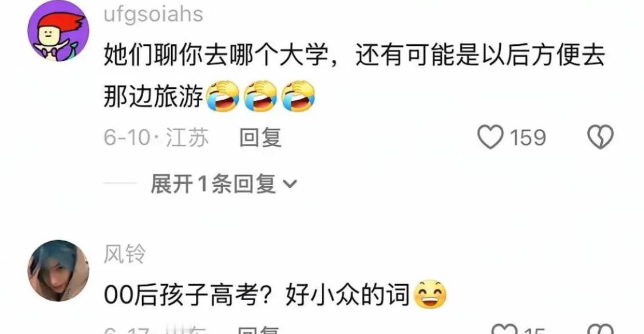The height and width of the screenshot is (334, 644).
Task: Tap the middle crying-laughing emoji
Action: pos(260,96)
